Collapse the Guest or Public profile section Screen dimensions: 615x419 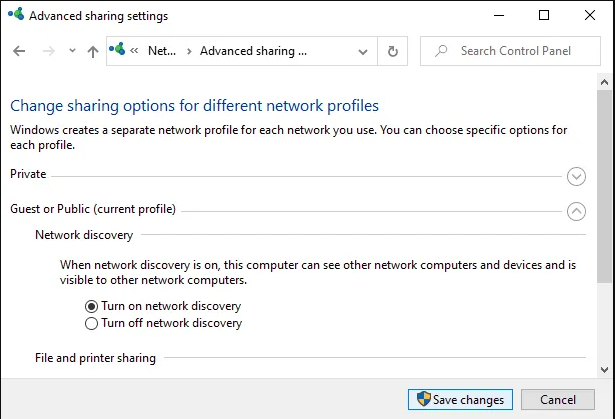(x=576, y=211)
